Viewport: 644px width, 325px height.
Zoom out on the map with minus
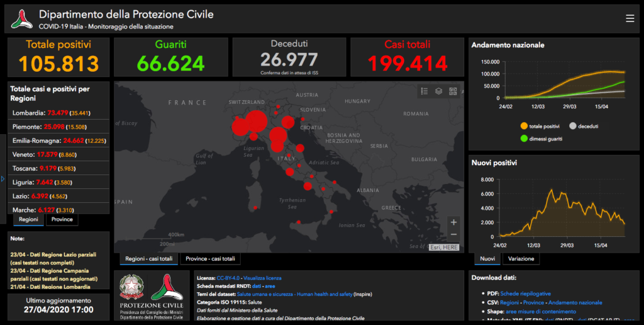[454, 234]
